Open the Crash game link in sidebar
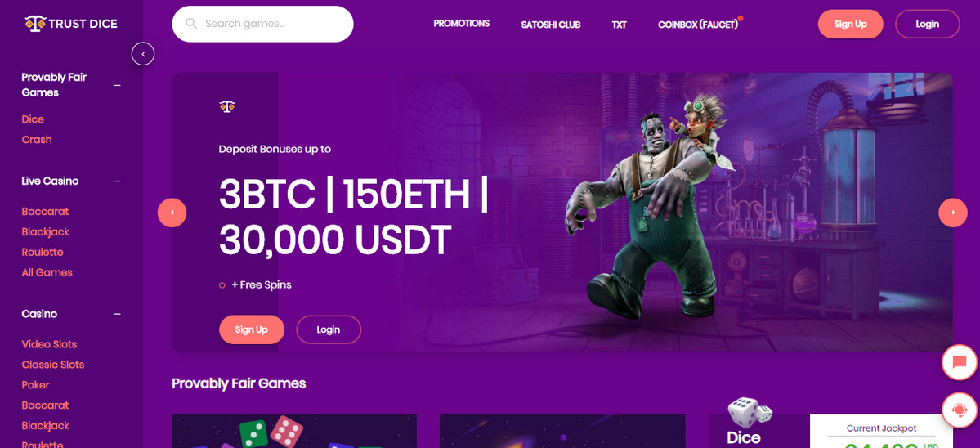Image resolution: width=980 pixels, height=448 pixels. point(37,140)
